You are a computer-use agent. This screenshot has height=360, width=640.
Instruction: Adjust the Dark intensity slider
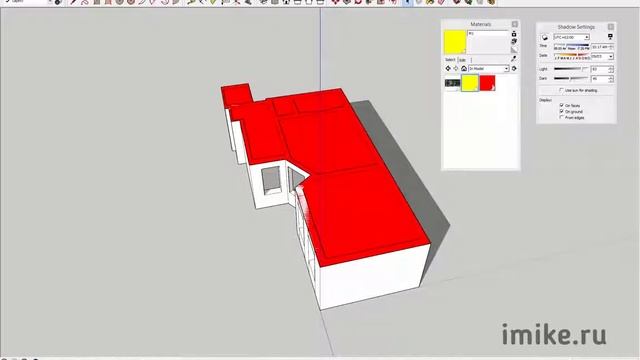click(571, 78)
